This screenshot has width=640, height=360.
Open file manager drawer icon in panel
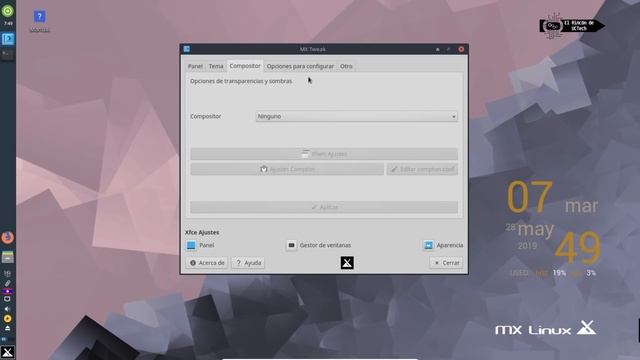pos(7,257)
